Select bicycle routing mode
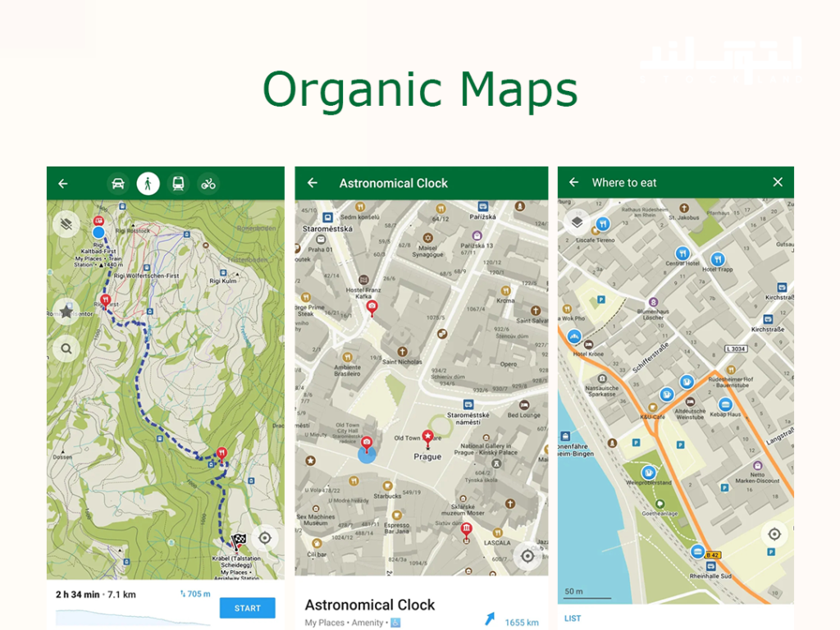This screenshot has width=840, height=630. (208, 184)
